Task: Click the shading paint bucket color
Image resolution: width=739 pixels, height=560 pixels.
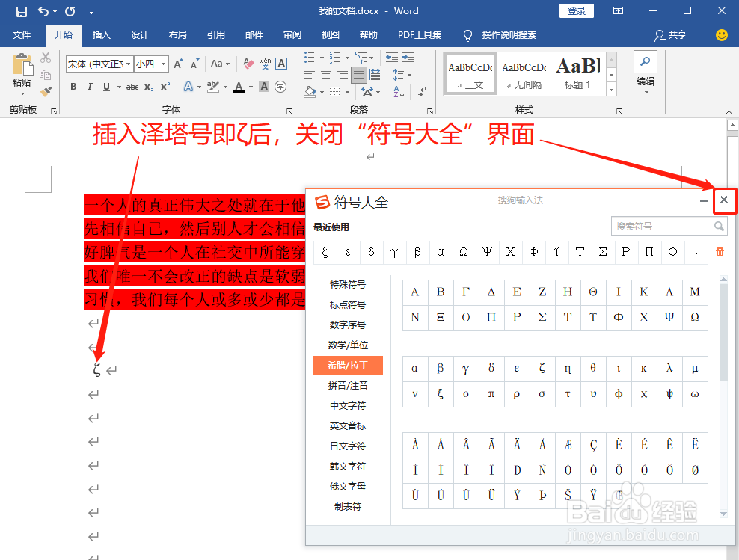Action: click(x=310, y=92)
